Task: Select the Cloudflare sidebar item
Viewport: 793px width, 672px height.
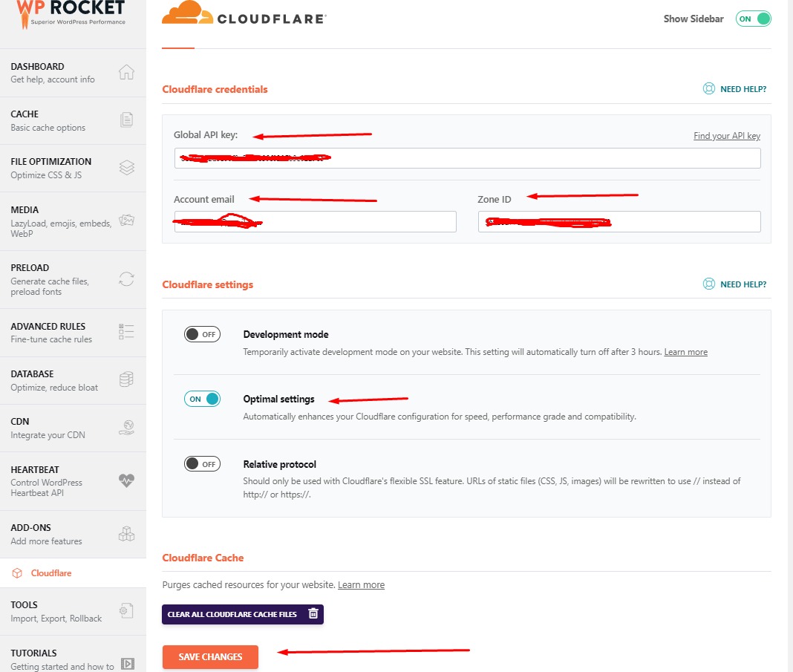Action: [51, 573]
